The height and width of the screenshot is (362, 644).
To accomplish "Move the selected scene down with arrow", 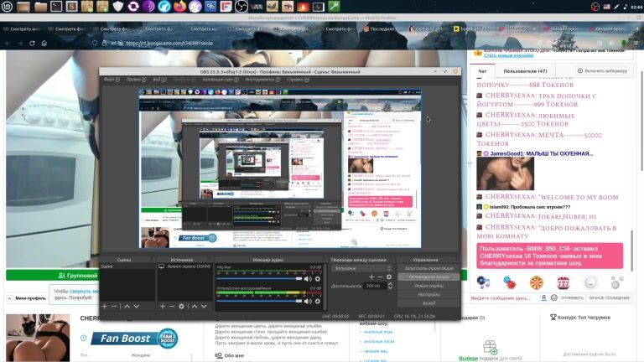I will [137, 307].
